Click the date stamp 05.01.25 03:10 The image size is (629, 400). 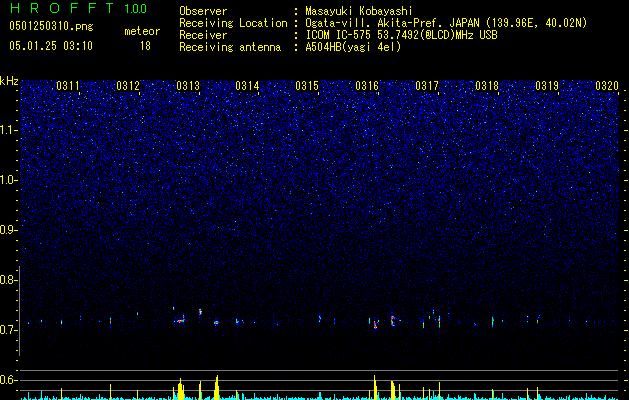[x=51, y=46]
